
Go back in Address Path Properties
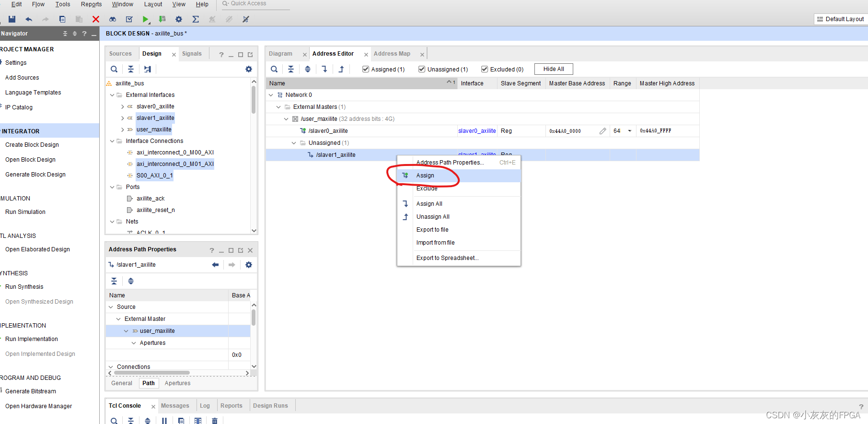215,265
